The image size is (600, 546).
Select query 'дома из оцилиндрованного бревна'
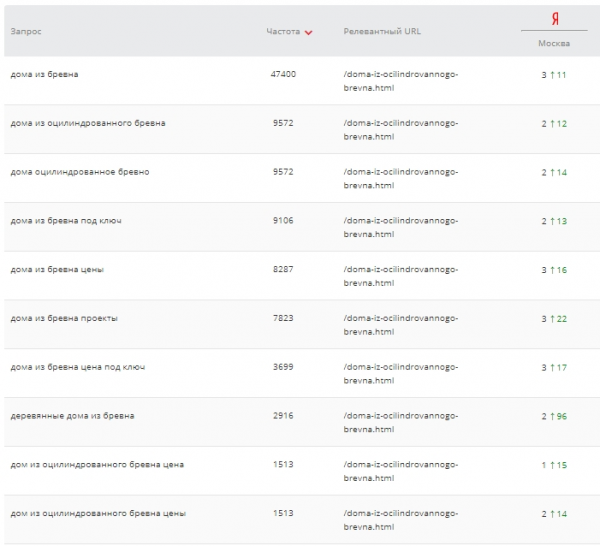88,123
